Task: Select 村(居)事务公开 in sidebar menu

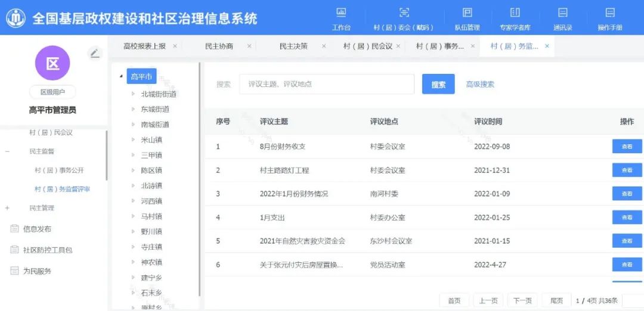Action: coord(59,170)
